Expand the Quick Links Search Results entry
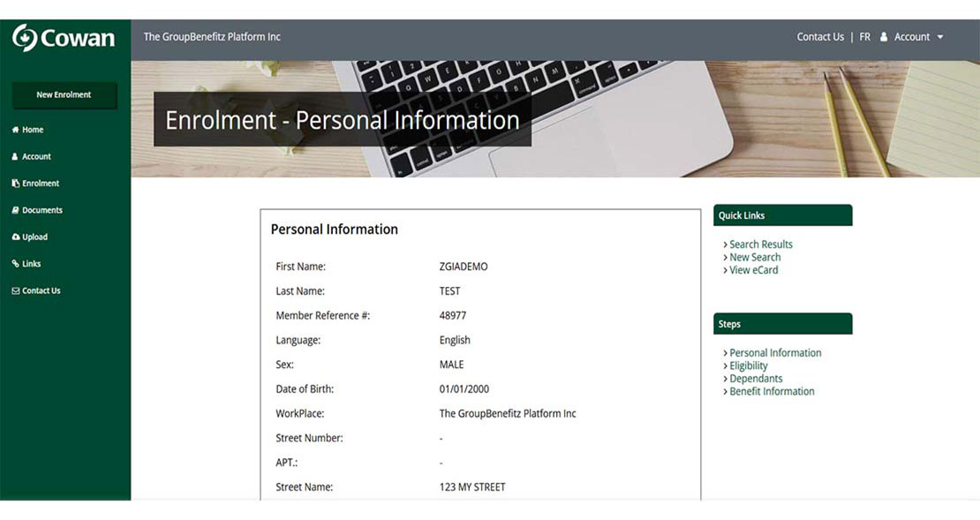 click(760, 244)
